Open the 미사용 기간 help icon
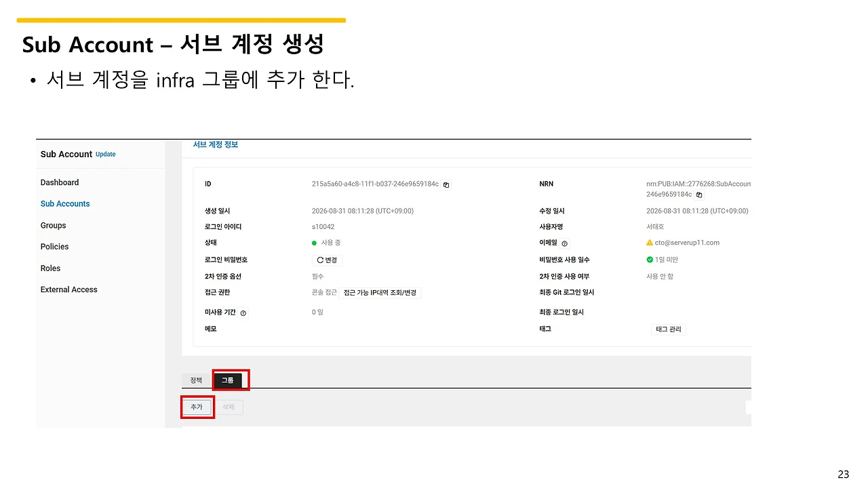This screenshot has height=488, width=868. (x=243, y=312)
